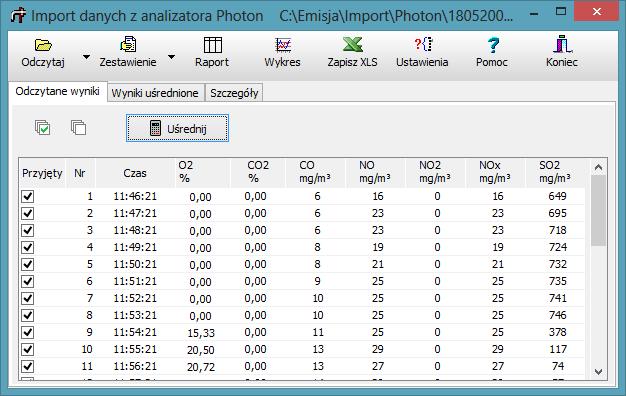Click the Nr column header
The image size is (626, 396).
(x=80, y=173)
